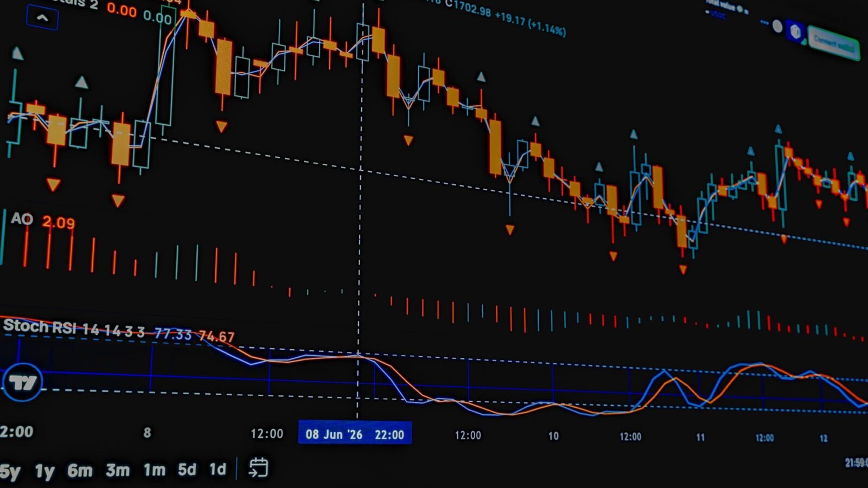868x488 pixels.
Task: Click the time axis label 12 at right
Action: (824, 438)
